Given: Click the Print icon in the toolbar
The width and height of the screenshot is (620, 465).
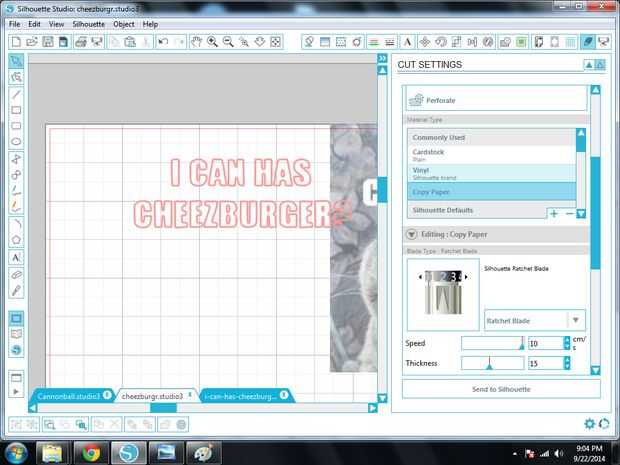Looking at the screenshot, I should tap(81, 42).
